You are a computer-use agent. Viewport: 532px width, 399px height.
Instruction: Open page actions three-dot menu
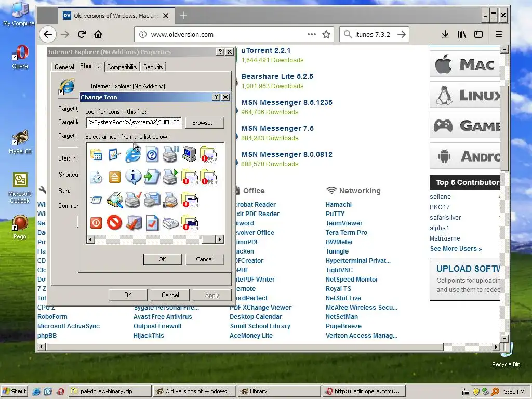point(312,34)
